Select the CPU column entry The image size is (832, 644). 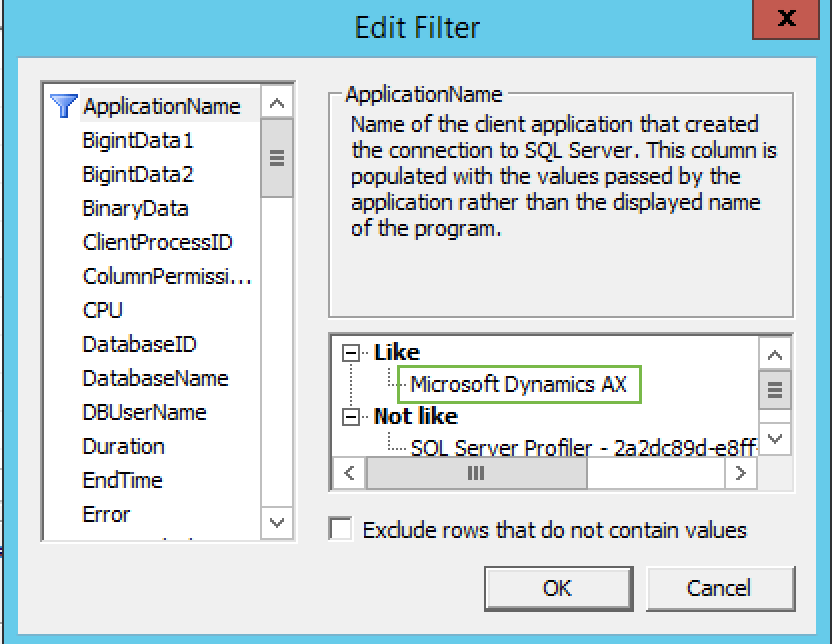tap(103, 310)
